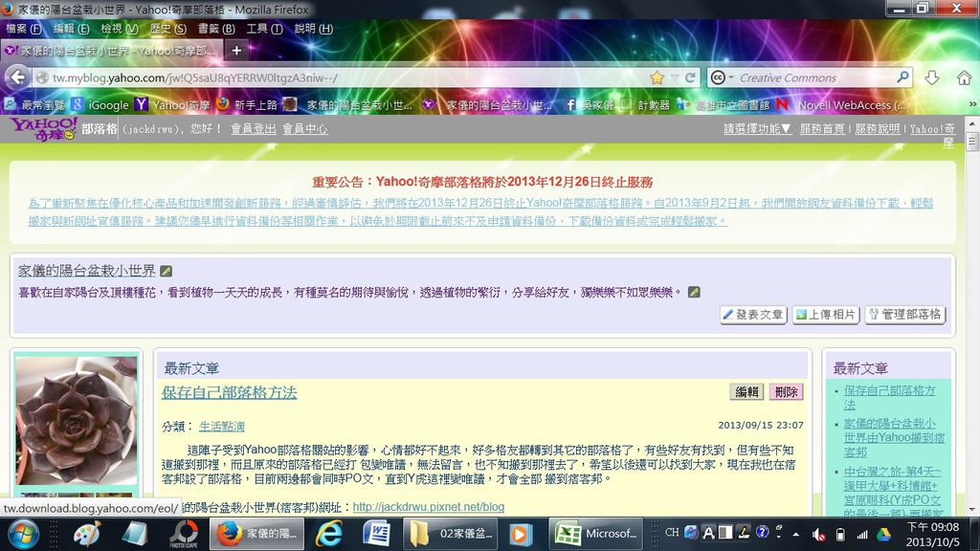
Task: Open the 計數器 bookmark
Action: (x=645, y=105)
